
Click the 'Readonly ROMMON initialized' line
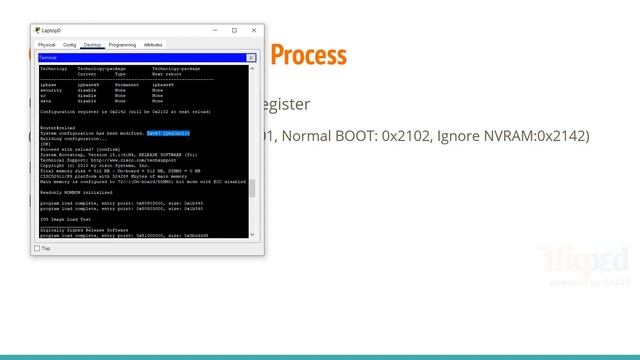click(x=76, y=192)
